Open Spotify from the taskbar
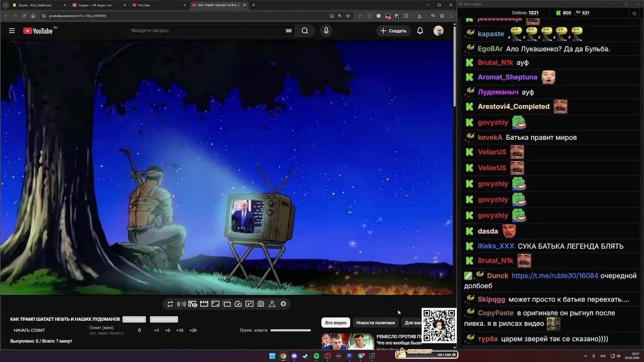Viewport: 644px width, 362px height. (316, 356)
